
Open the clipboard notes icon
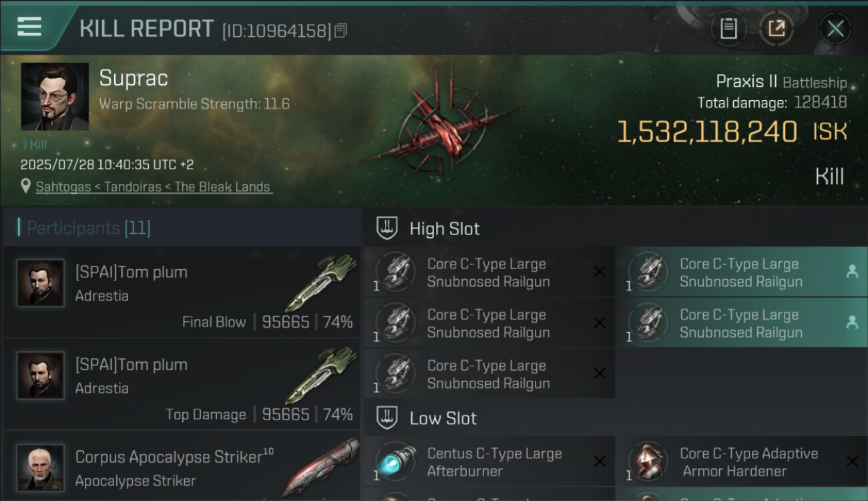pos(728,28)
